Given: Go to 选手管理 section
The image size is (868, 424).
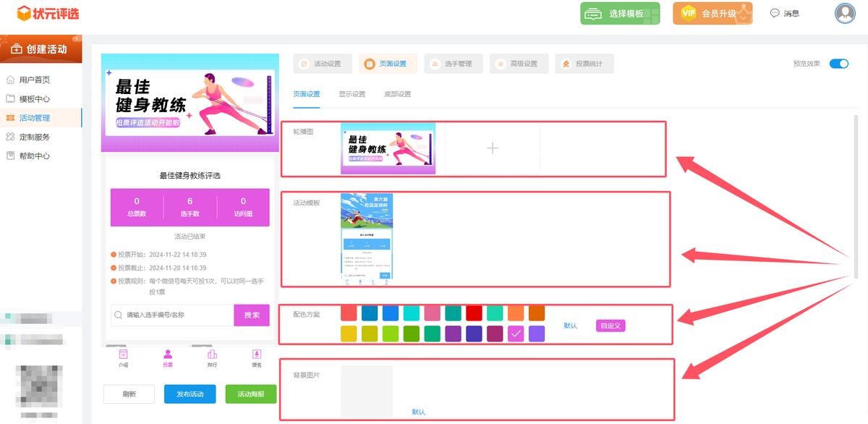Looking at the screenshot, I should [453, 64].
